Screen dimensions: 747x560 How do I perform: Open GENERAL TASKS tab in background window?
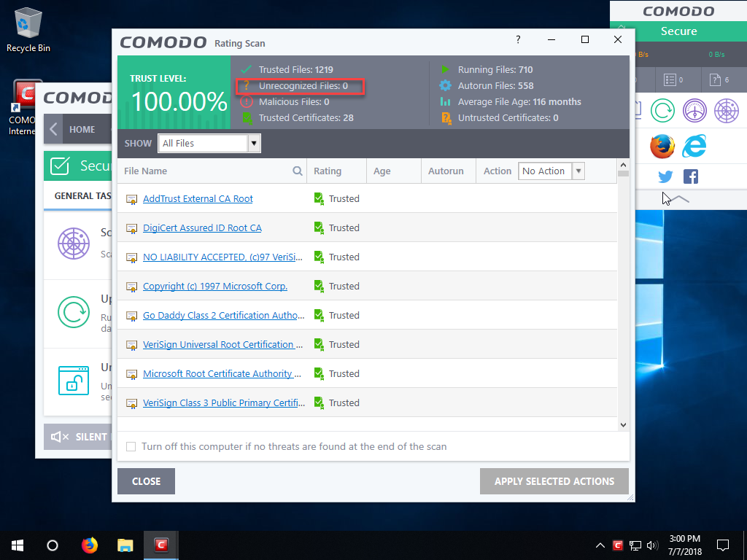pos(82,195)
